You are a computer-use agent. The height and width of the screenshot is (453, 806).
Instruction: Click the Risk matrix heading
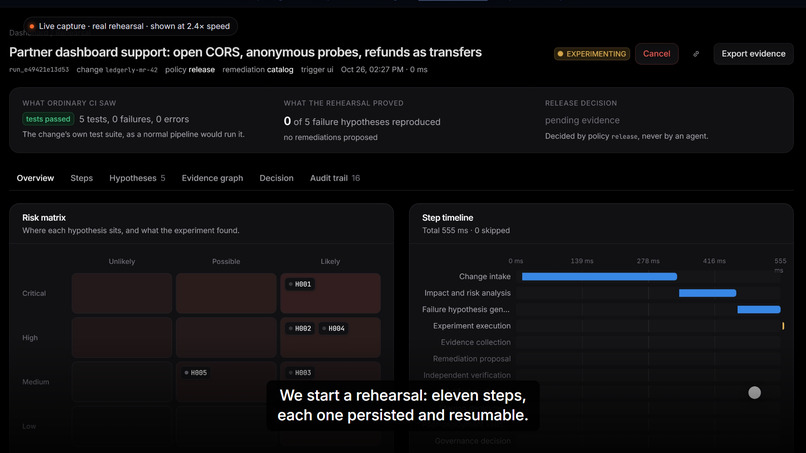click(x=44, y=218)
